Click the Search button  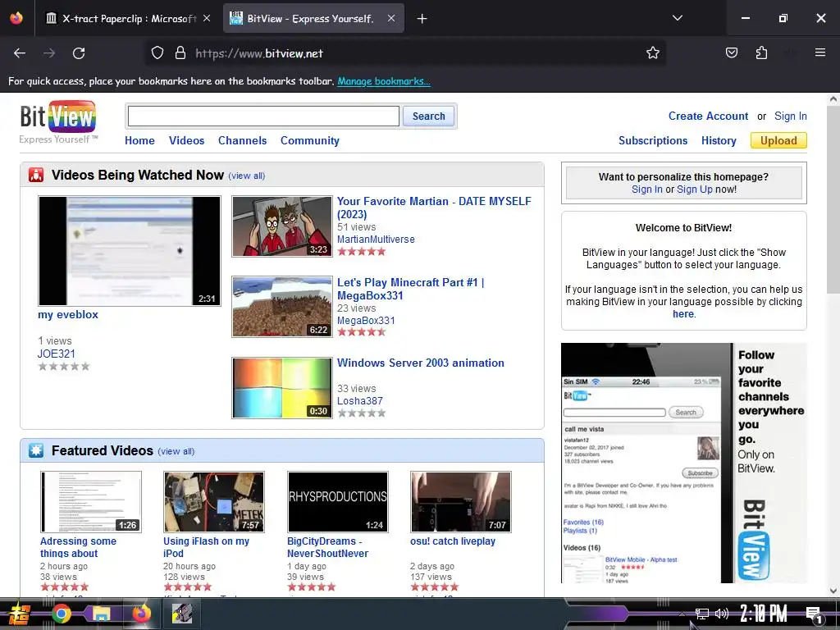point(428,116)
